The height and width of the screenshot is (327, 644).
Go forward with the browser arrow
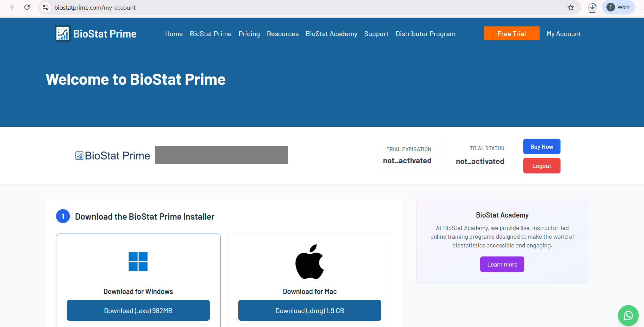[x=11, y=7]
